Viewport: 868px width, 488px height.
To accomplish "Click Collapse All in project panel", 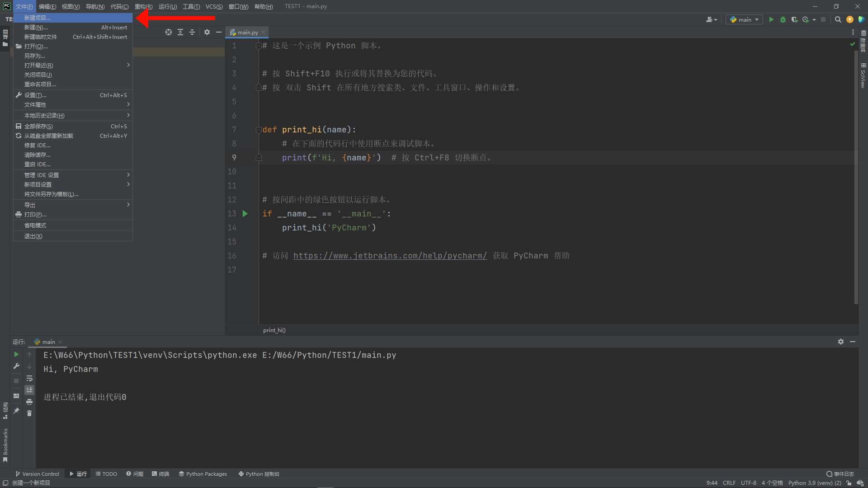I will tap(192, 32).
